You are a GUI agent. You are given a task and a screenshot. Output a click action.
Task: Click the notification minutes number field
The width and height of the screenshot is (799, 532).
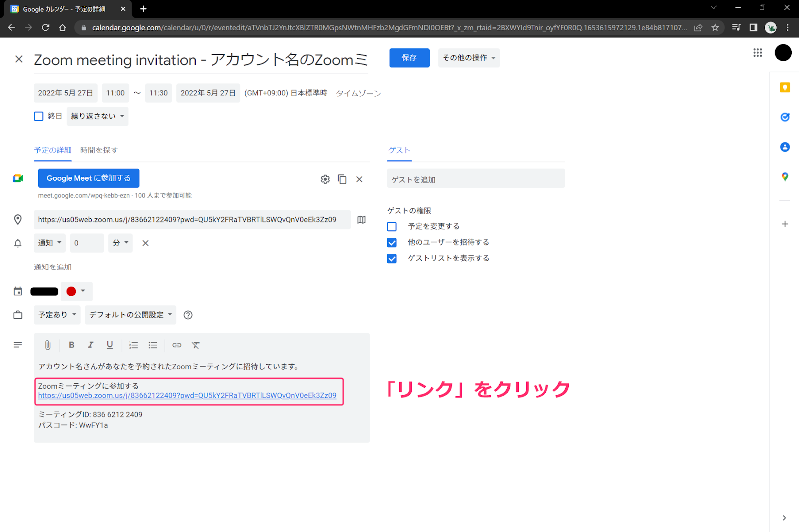click(x=87, y=243)
